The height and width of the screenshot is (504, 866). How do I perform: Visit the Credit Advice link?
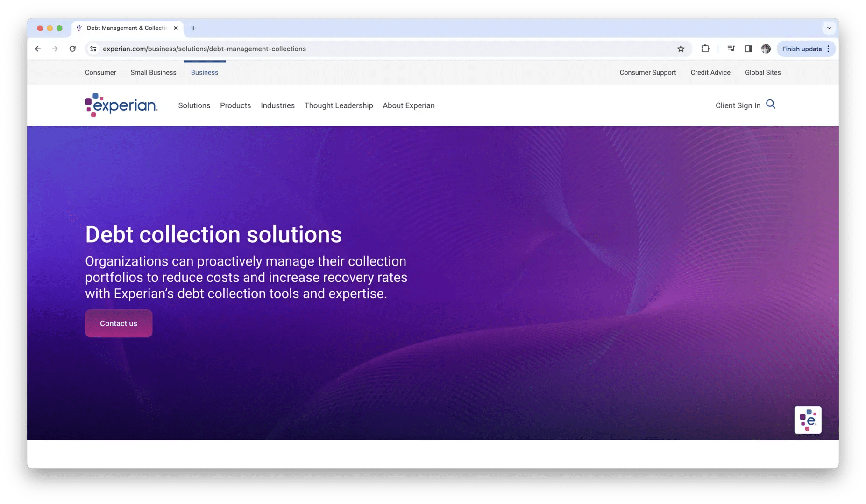pyautogui.click(x=710, y=72)
